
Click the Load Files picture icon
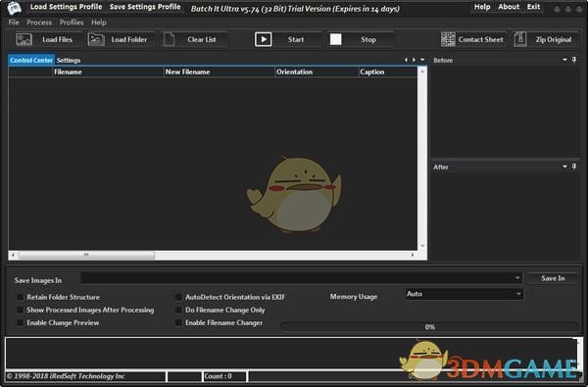pos(24,39)
